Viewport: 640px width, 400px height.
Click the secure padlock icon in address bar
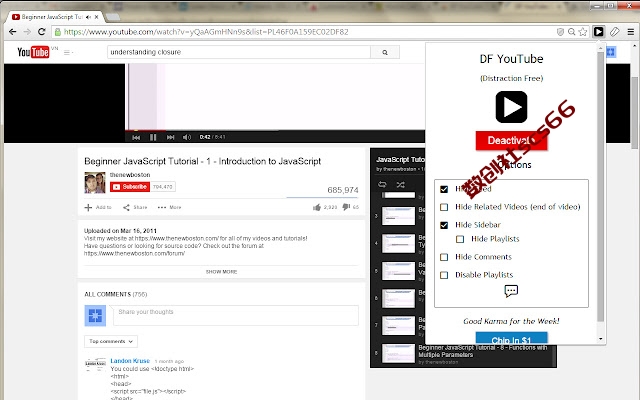(x=58, y=32)
